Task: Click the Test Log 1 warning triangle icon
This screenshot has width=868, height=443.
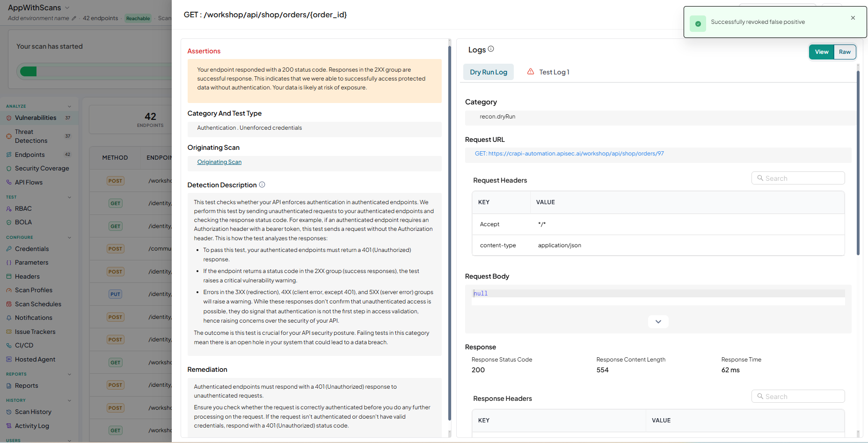Action: pos(531,72)
